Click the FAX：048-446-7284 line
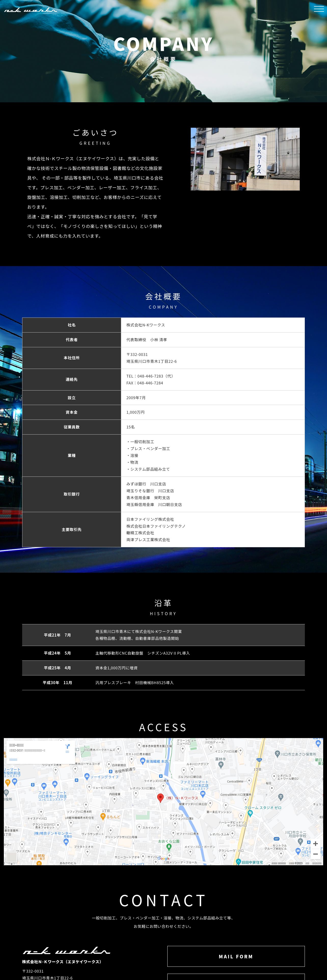This screenshot has height=980, width=327. click(145, 383)
